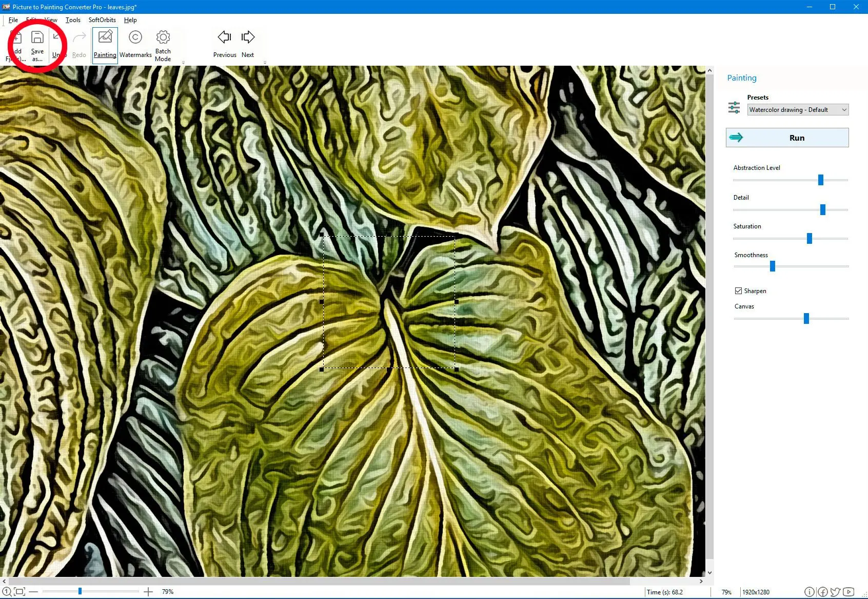The width and height of the screenshot is (868, 599).
Task: Go to the Next image
Action: click(248, 45)
